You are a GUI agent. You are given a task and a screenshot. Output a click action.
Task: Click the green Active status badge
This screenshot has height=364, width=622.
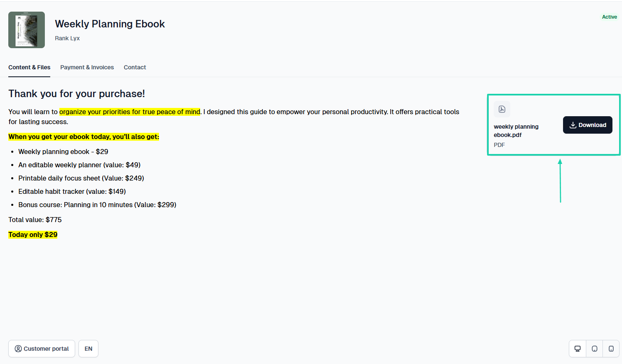pyautogui.click(x=610, y=17)
